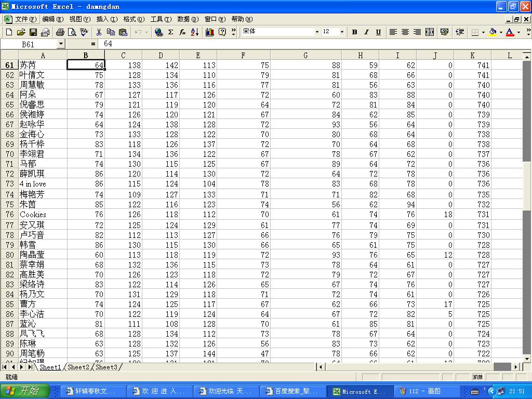Click the AutoSum sigma icon
This screenshot has width=532, height=399.
pyautogui.click(x=170, y=32)
